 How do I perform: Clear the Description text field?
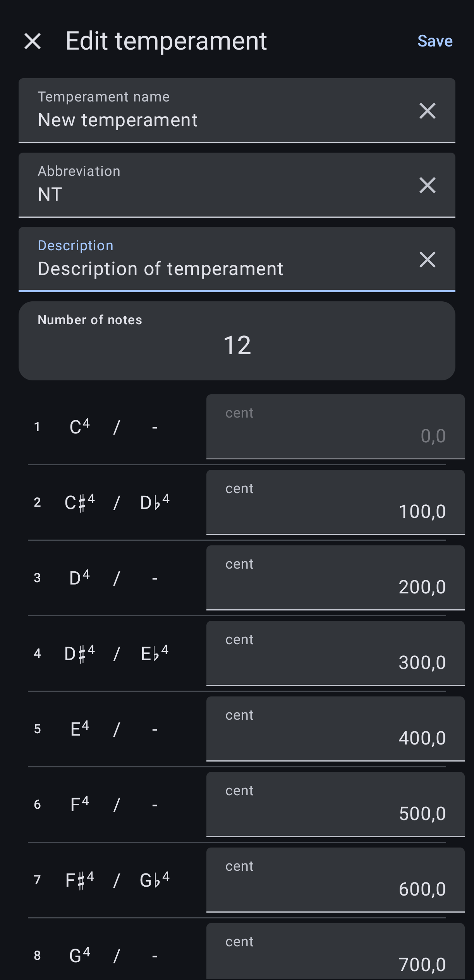(x=427, y=260)
